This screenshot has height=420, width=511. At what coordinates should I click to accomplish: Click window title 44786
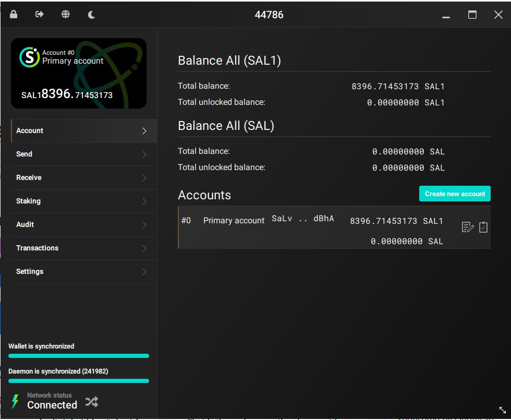[x=269, y=15]
